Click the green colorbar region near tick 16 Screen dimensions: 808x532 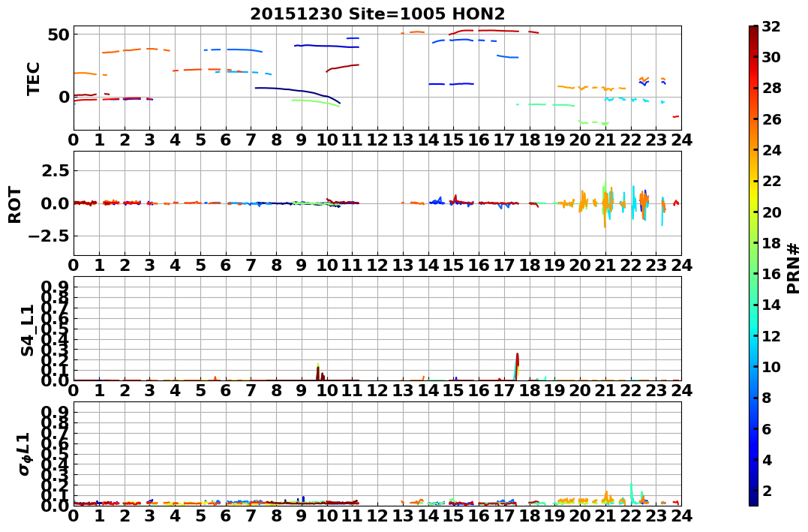coord(753,274)
